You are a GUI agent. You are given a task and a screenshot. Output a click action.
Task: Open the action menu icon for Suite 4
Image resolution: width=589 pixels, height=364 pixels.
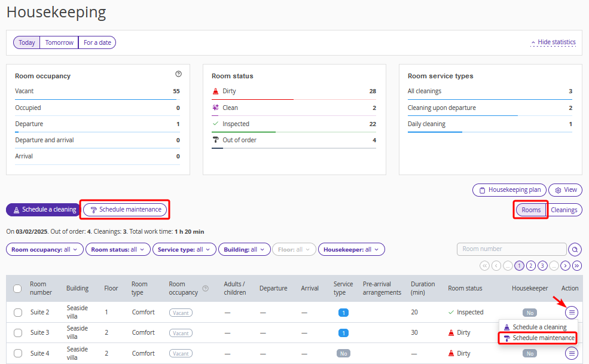(572, 353)
